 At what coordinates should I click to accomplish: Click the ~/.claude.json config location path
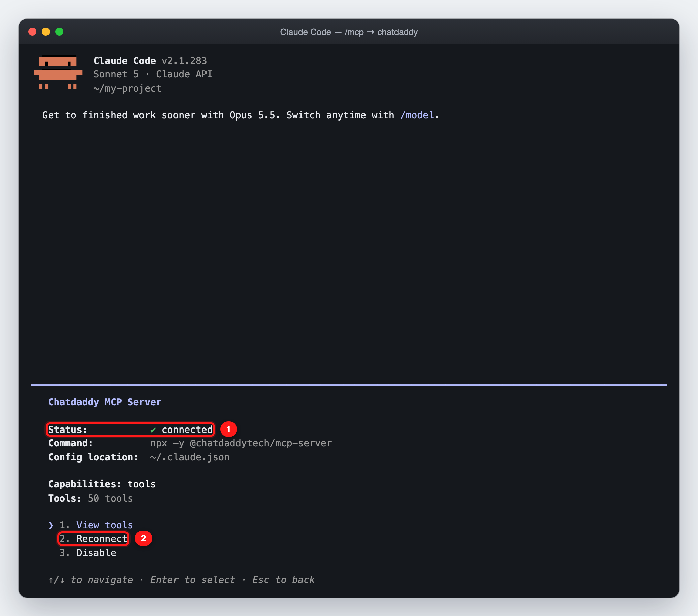(190, 457)
